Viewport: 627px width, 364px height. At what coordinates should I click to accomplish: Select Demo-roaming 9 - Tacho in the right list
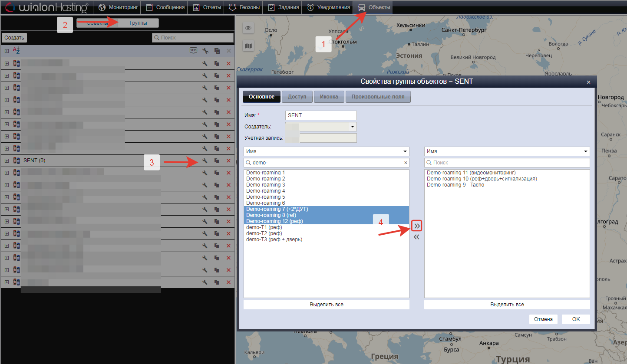click(455, 185)
